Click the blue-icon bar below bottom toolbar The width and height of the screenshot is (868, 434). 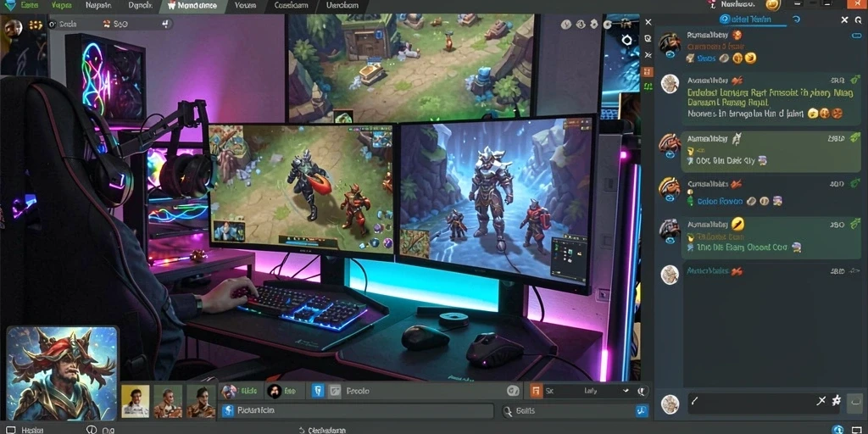click(x=357, y=411)
